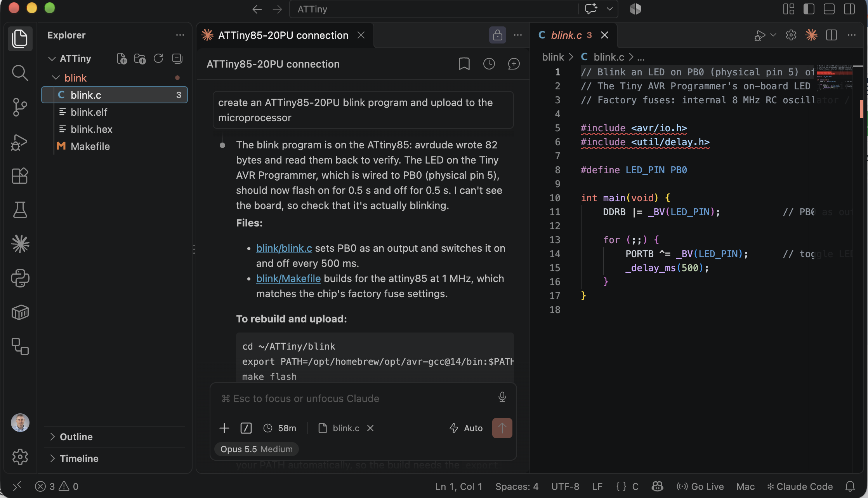The height and width of the screenshot is (498, 868).
Task: Click the slash command button
Action: 246,428
